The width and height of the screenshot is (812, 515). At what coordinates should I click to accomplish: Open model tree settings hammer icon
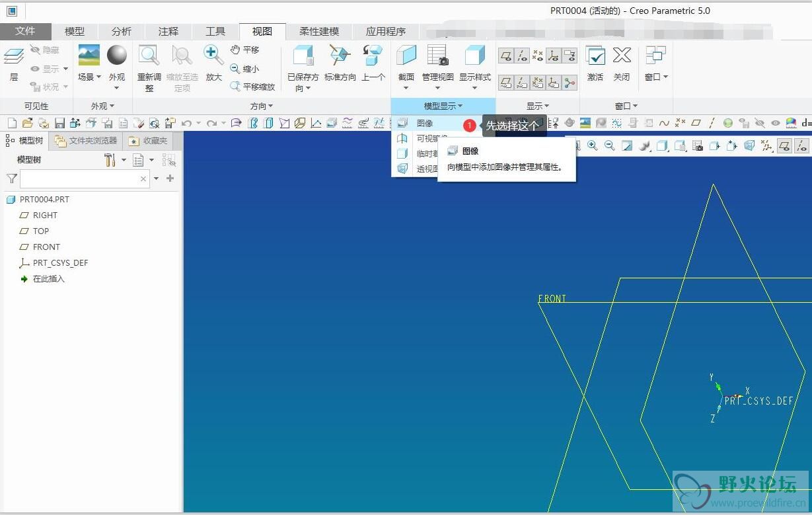pos(110,160)
